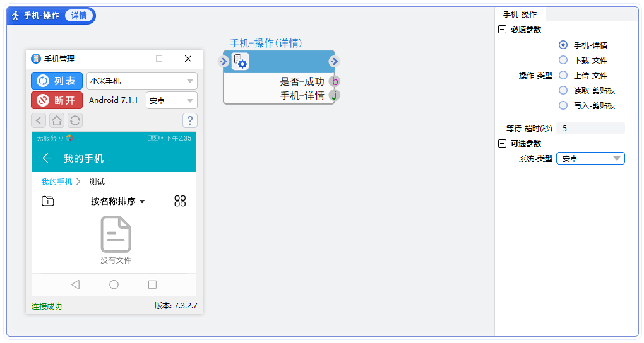Click the red 断开 button
The height and width of the screenshot is (343, 644).
coord(57,100)
